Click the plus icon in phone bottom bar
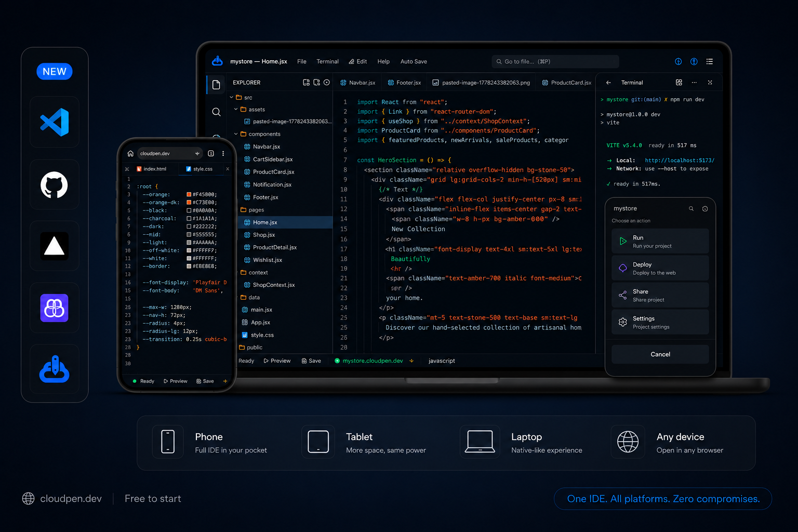The width and height of the screenshot is (798, 532). [225, 381]
